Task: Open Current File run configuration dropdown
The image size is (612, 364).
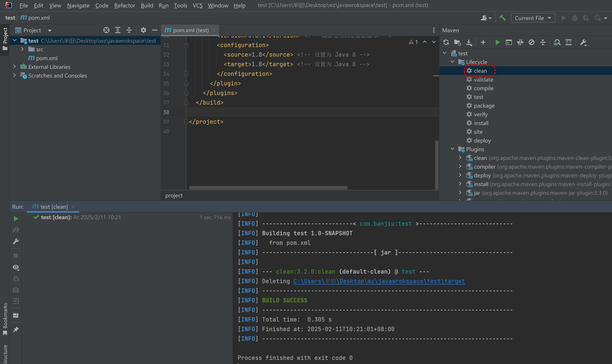Action: (533, 18)
